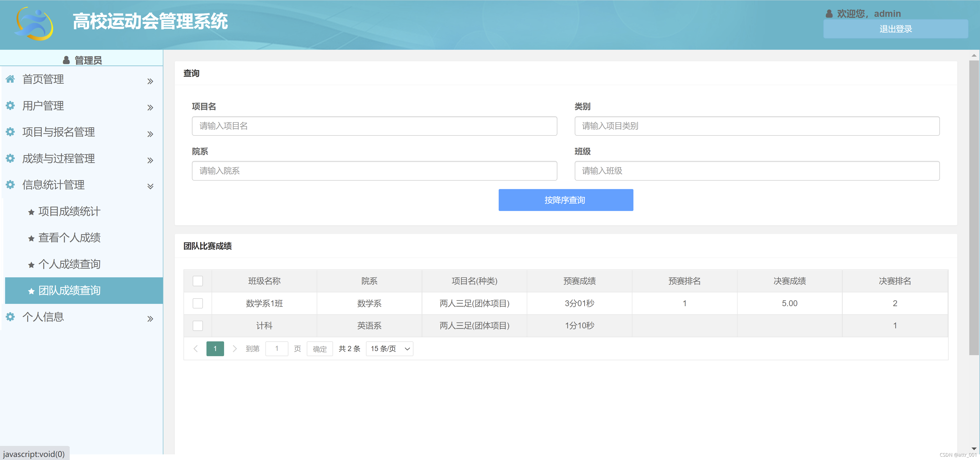Toggle the select-all checkbox in table header

(198, 281)
